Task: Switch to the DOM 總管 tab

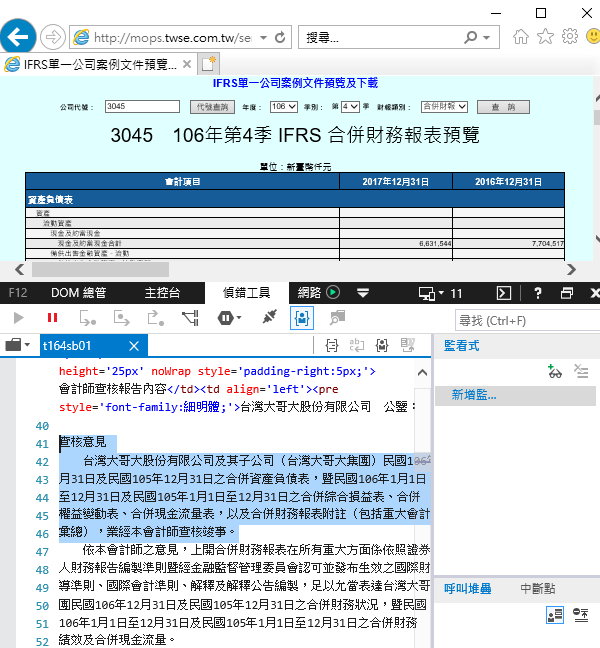Action: coord(79,293)
